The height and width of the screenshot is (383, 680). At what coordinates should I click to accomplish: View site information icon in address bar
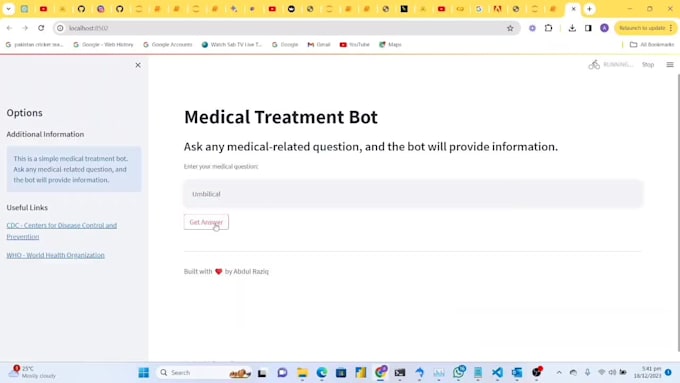pos(60,28)
